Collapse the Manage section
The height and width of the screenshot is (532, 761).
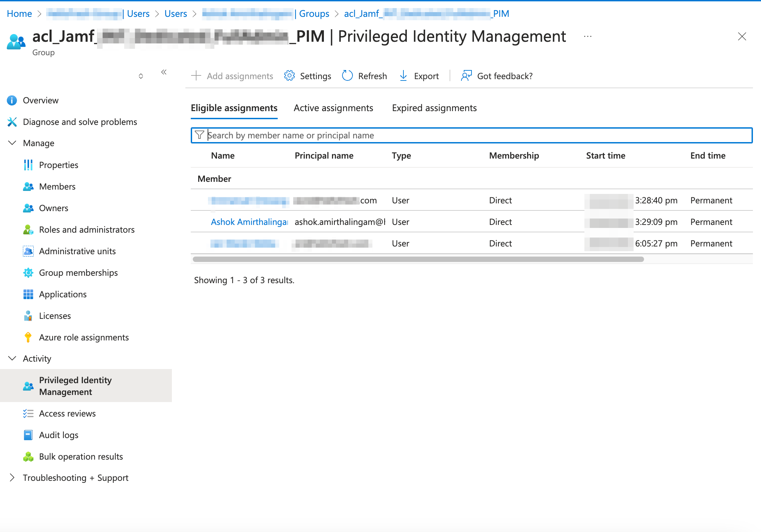coord(12,143)
